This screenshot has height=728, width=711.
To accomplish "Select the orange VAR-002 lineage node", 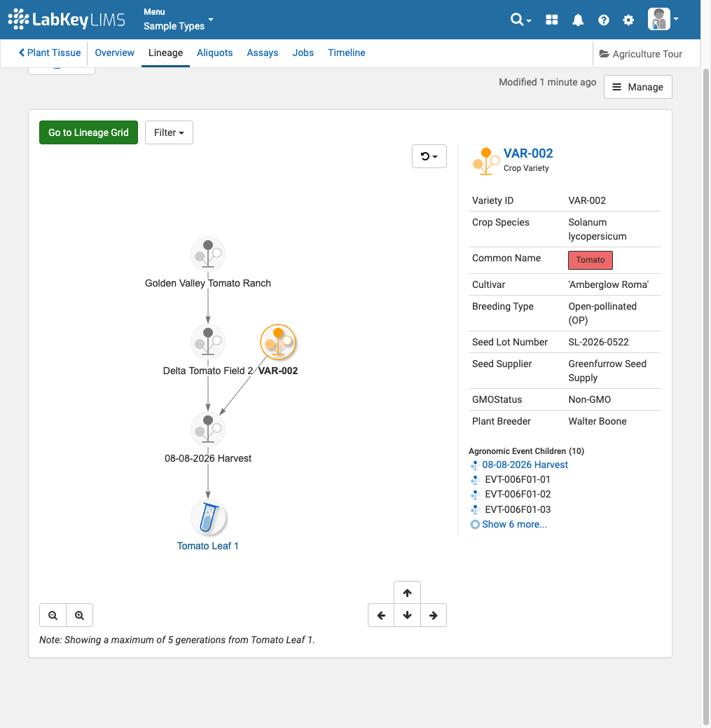I will click(278, 342).
